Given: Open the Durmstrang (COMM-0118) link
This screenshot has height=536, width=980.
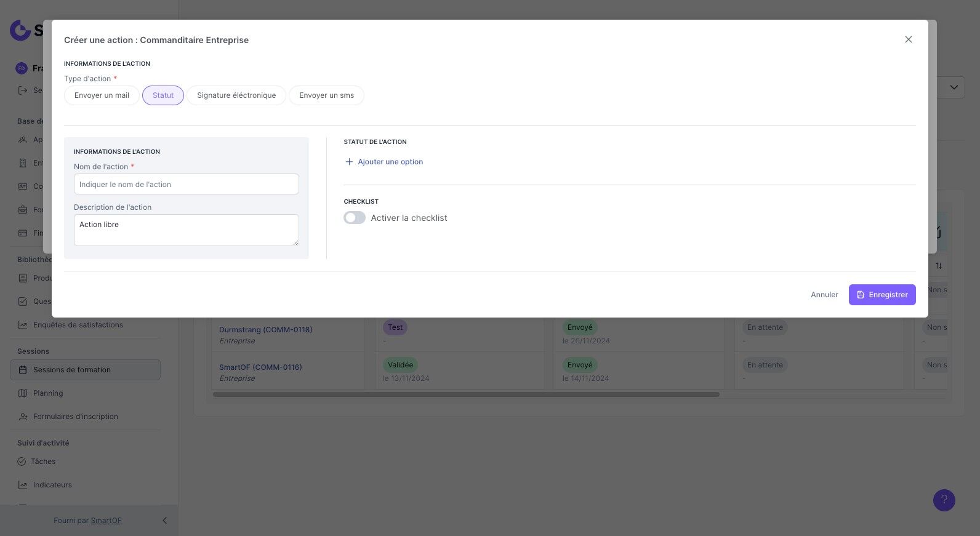Looking at the screenshot, I should (x=266, y=330).
